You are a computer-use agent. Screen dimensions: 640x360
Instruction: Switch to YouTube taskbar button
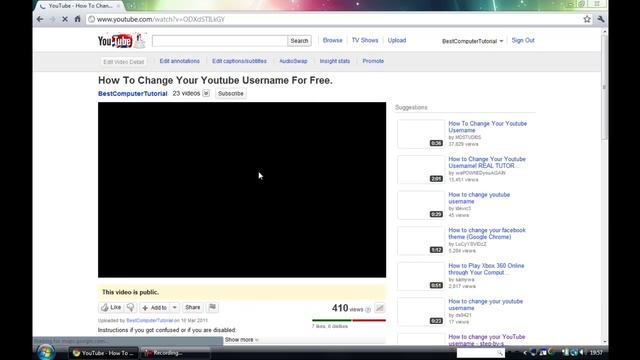click(x=104, y=353)
